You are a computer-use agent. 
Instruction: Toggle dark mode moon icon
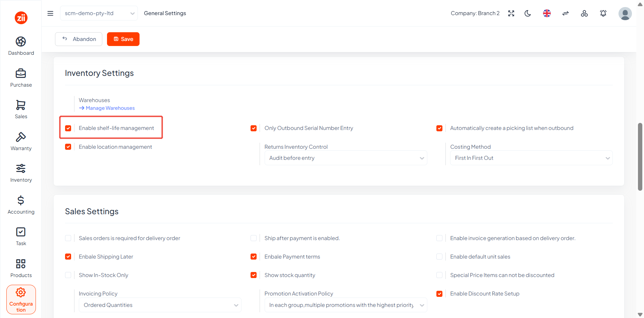[x=528, y=13]
